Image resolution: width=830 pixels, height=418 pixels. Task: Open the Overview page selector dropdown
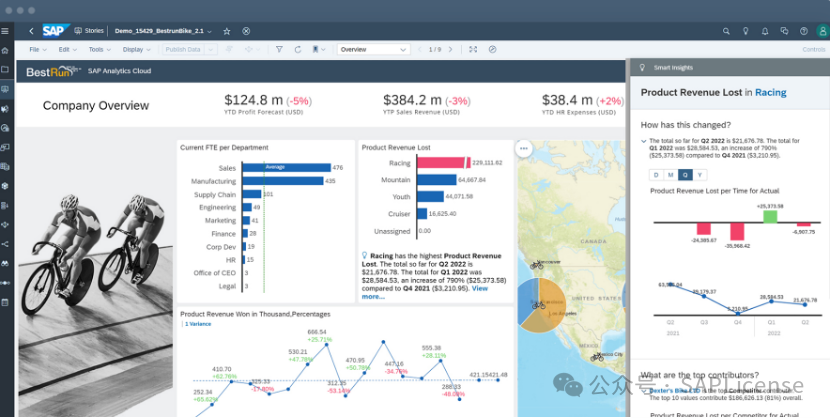373,49
